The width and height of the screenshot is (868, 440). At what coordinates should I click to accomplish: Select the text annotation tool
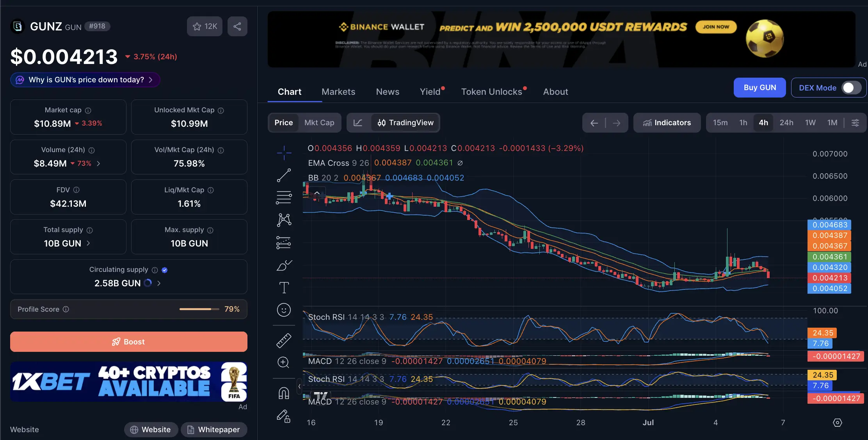click(x=284, y=288)
